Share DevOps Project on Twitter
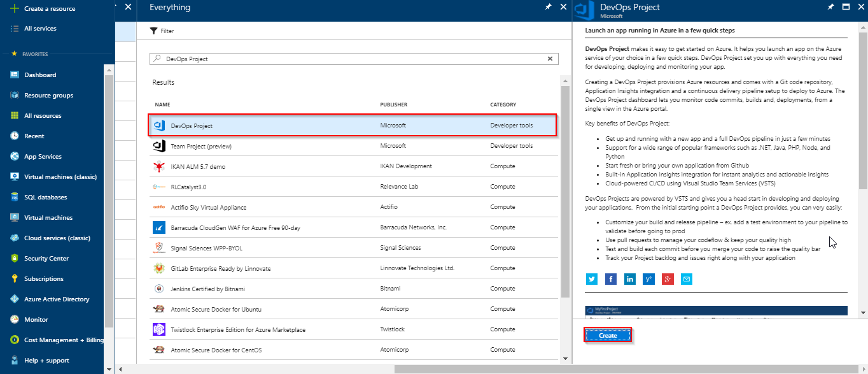This screenshot has width=868, height=374. (x=592, y=279)
